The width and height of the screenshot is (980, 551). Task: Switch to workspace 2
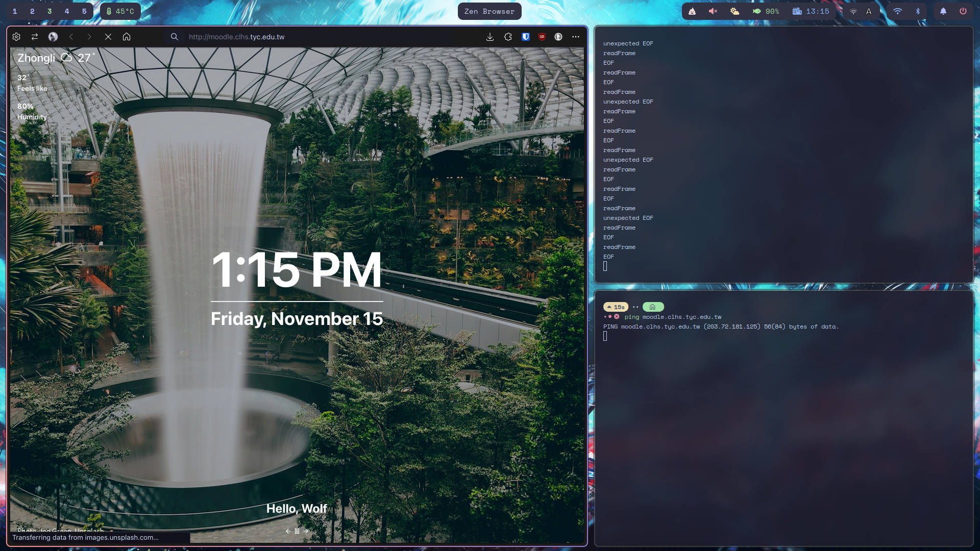click(x=32, y=11)
